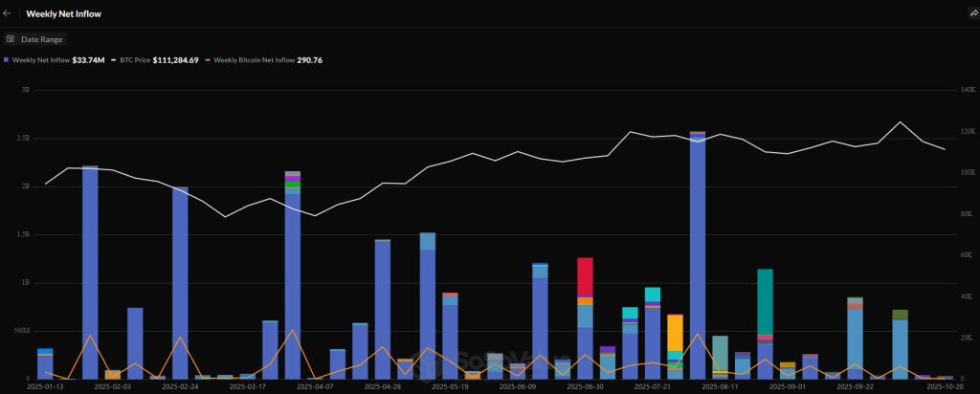Click the red bar segment near 2025-06-30
This screenshot has height=394, width=980.
(585, 276)
